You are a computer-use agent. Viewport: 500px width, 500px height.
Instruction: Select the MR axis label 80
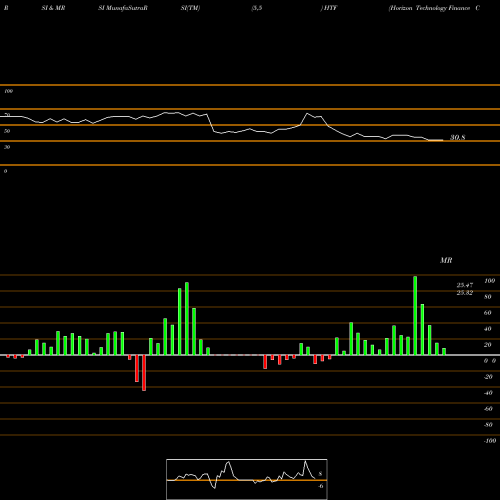(488, 297)
